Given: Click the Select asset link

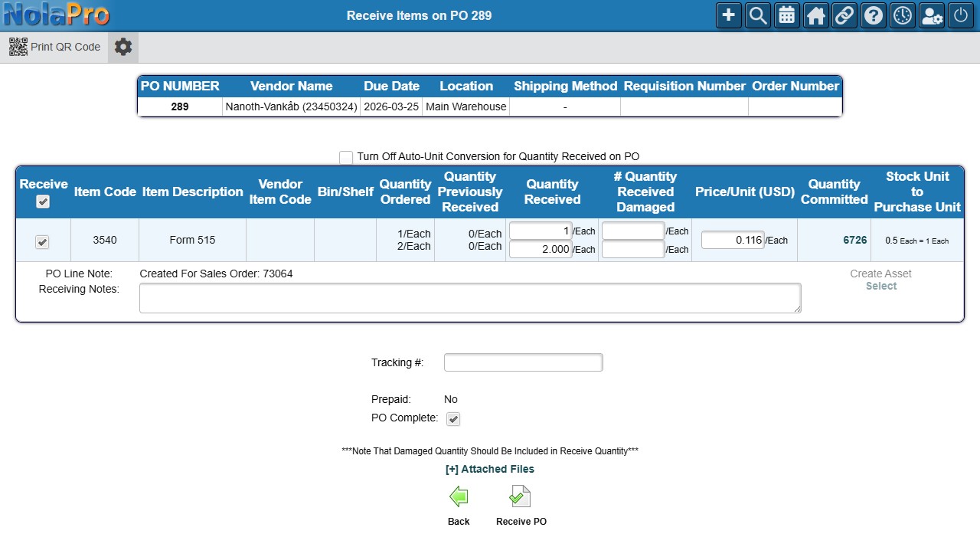Looking at the screenshot, I should coord(881,286).
